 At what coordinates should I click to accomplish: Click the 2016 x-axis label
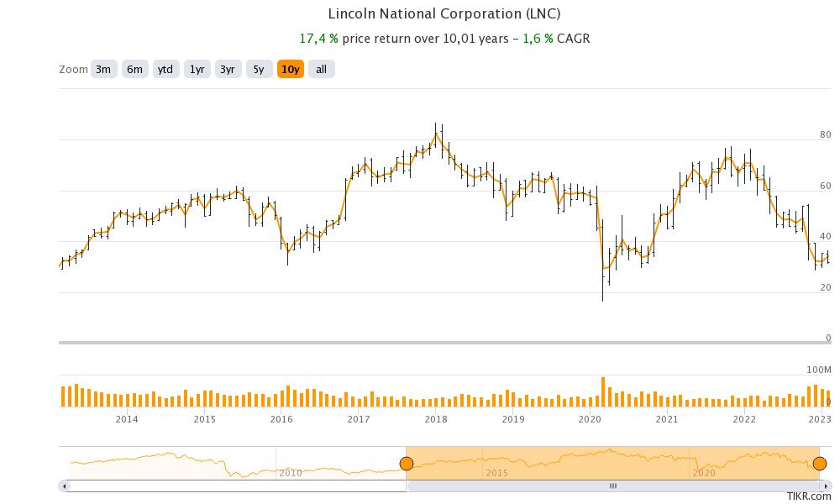click(281, 419)
